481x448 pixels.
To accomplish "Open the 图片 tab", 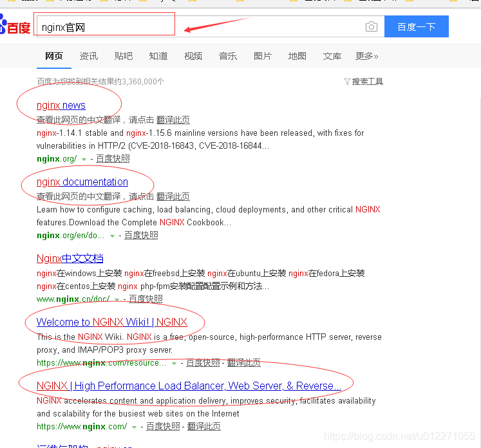I will point(263,56).
